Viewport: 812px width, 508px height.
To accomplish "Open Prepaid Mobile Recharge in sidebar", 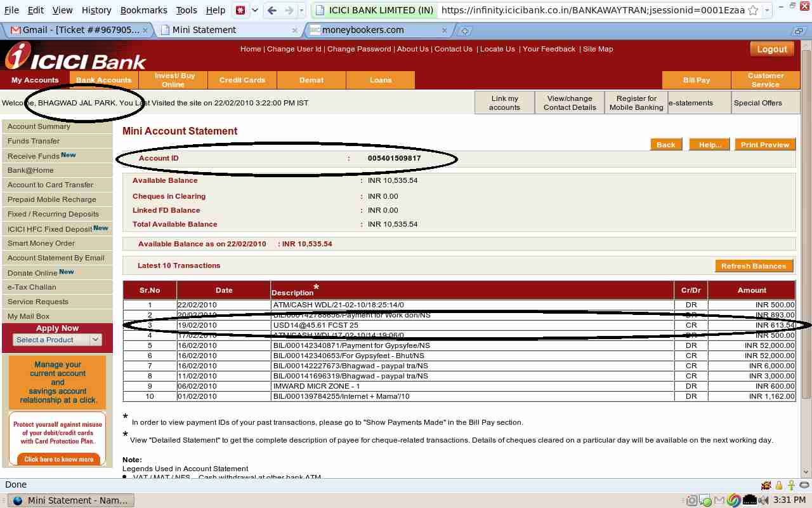I will pyautogui.click(x=57, y=199).
